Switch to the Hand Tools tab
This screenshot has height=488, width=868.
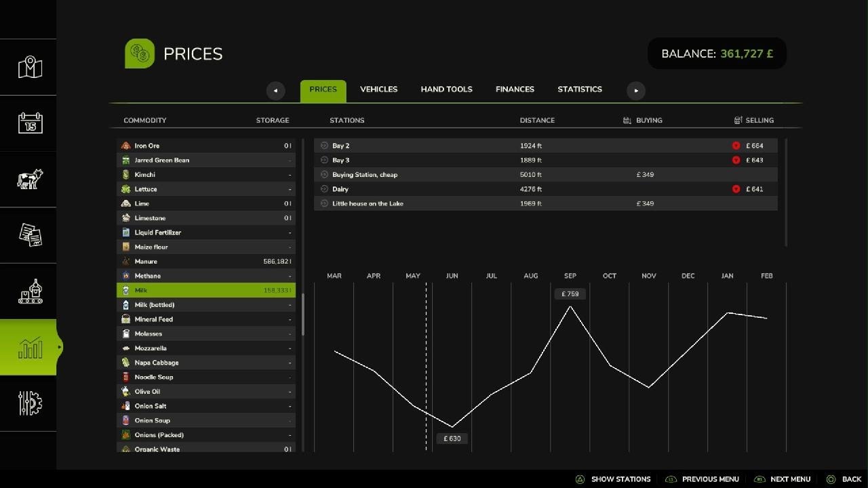[446, 89]
